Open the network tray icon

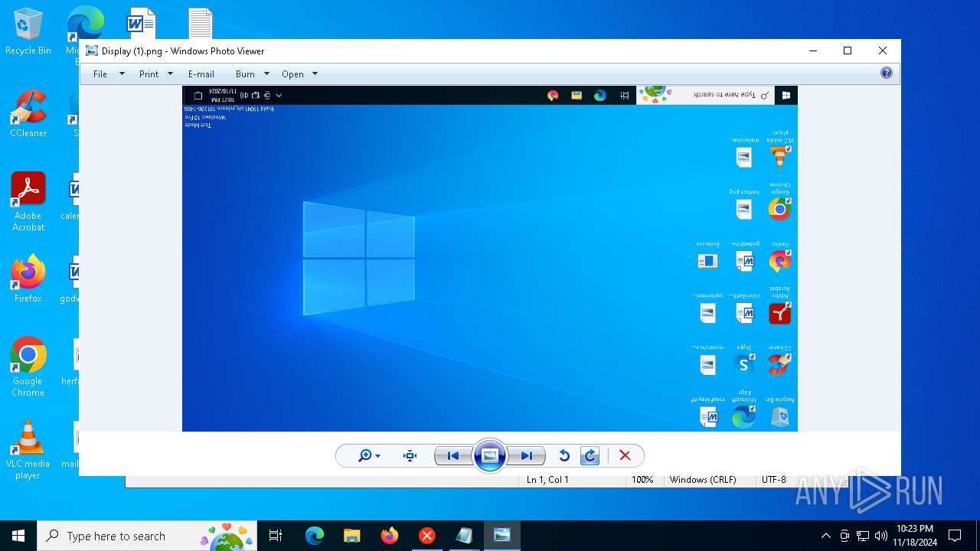[x=863, y=536]
